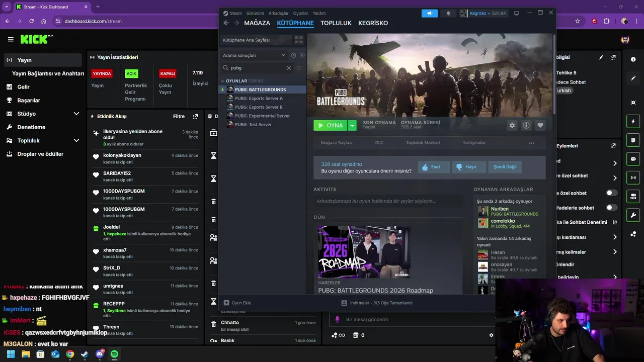Open Discord from the taskbar
This screenshot has width=644, height=362.
tap(100, 354)
